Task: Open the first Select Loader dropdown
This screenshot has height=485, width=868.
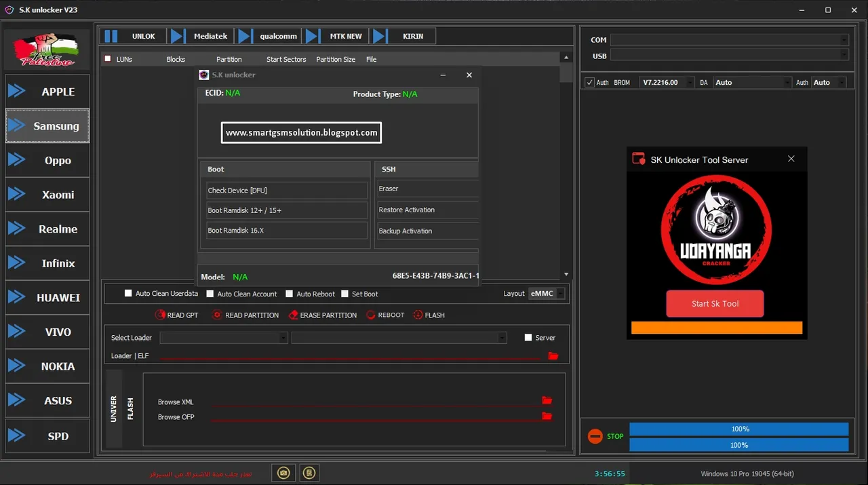Action: [224, 338]
